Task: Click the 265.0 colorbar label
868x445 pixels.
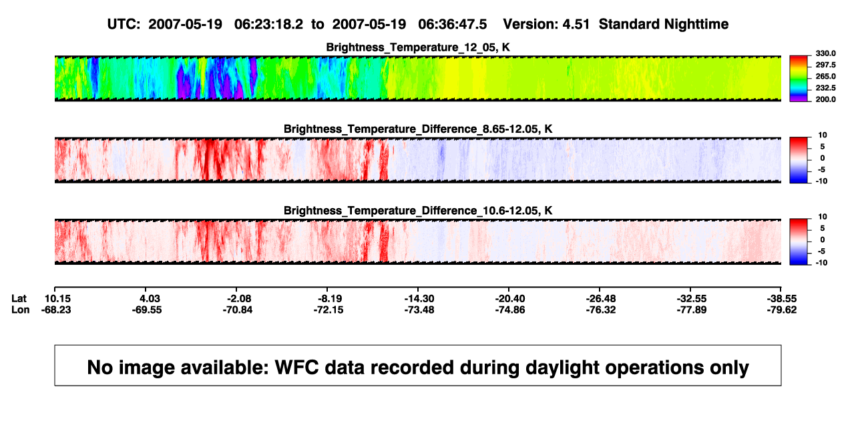Action: [826, 77]
